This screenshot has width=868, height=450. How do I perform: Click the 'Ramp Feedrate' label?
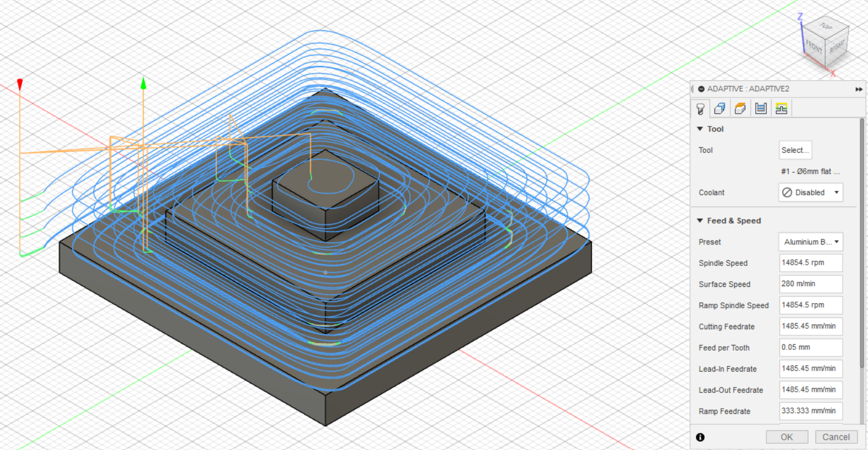coord(724,411)
